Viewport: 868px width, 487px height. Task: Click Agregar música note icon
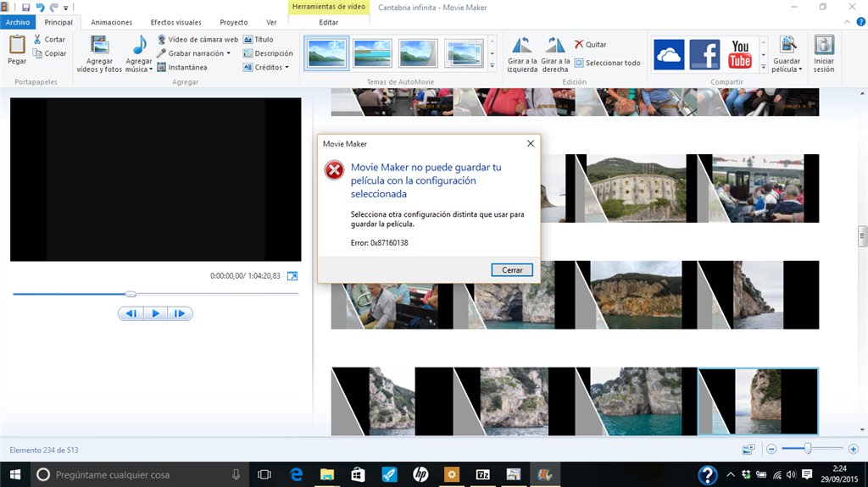pos(140,45)
